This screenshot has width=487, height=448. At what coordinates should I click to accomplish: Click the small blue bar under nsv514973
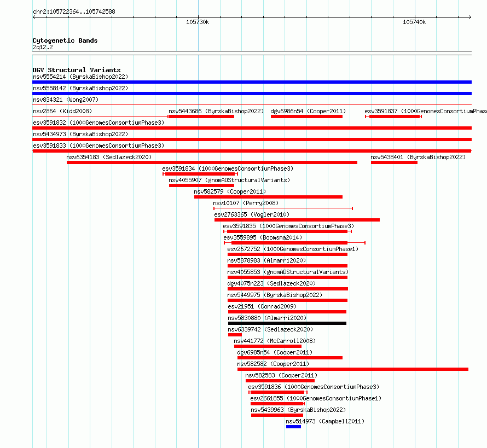pyautogui.click(x=293, y=427)
